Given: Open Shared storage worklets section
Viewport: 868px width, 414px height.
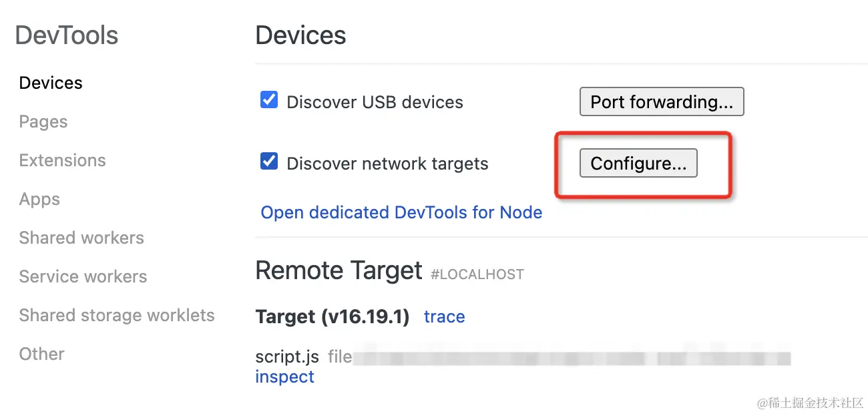Looking at the screenshot, I should 117,315.
